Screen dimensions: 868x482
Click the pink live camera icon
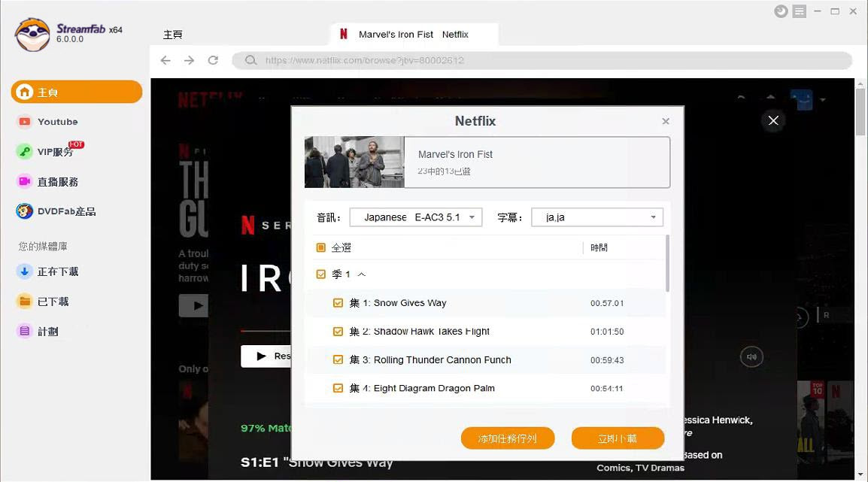(x=24, y=181)
